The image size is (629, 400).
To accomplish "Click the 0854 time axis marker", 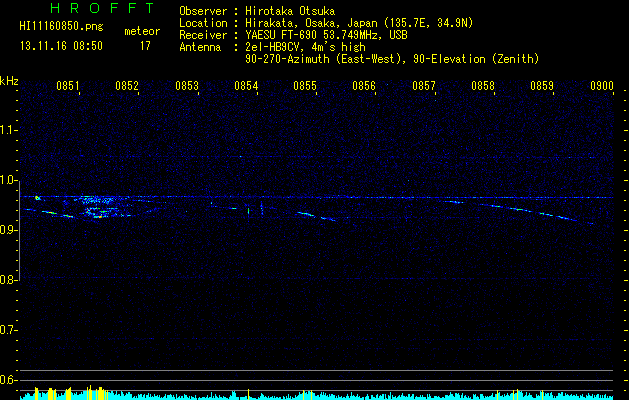I will pos(246,86).
